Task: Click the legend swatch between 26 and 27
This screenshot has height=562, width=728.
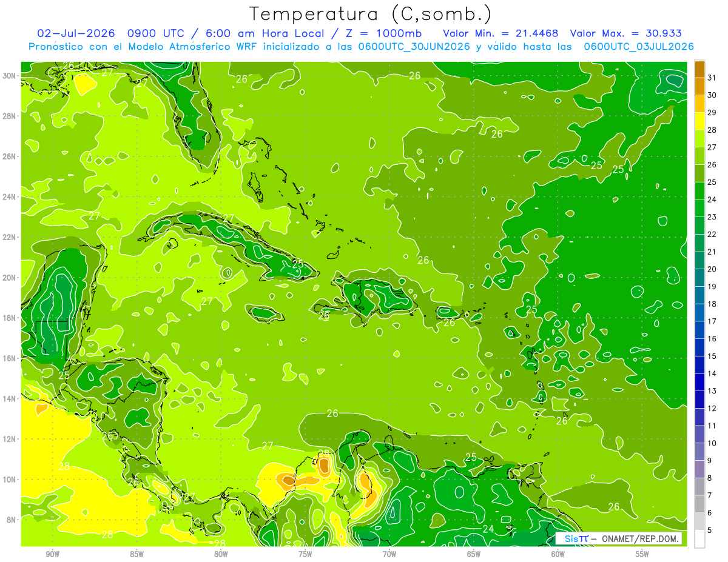Action: (699, 156)
